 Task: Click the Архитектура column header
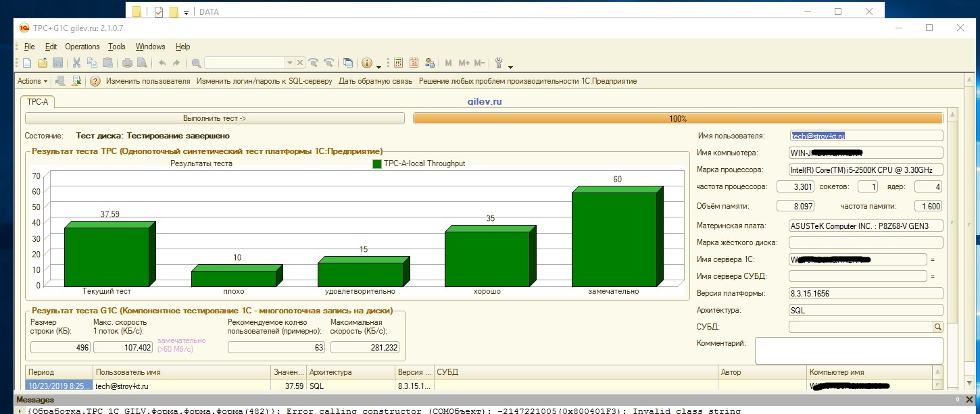[351, 372]
